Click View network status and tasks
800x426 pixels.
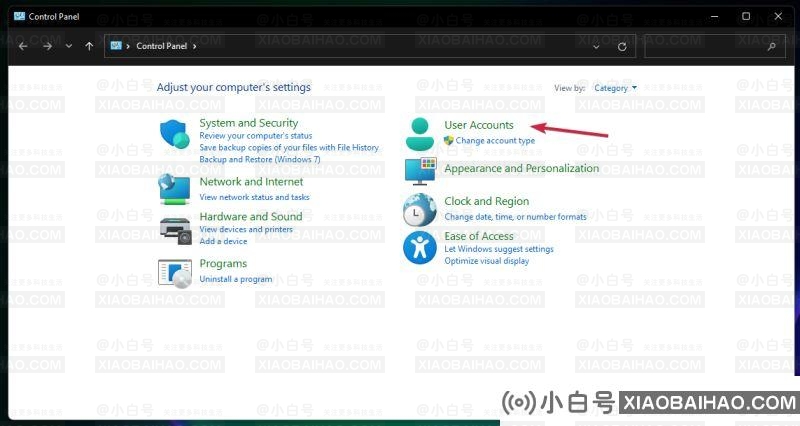click(254, 197)
